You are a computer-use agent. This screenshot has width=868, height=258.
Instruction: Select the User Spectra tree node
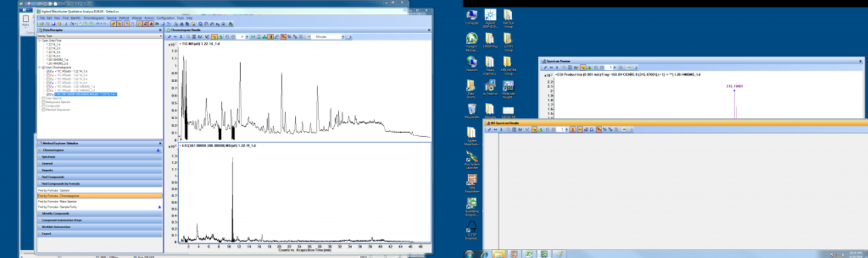pyautogui.click(x=54, y=98)
